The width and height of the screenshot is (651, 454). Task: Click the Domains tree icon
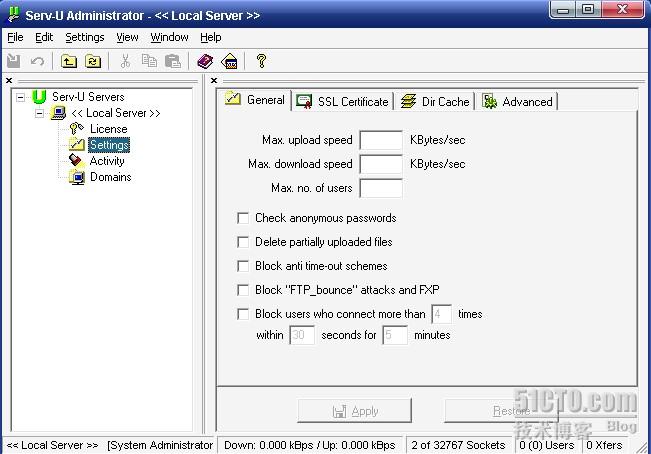click(77, 177)
